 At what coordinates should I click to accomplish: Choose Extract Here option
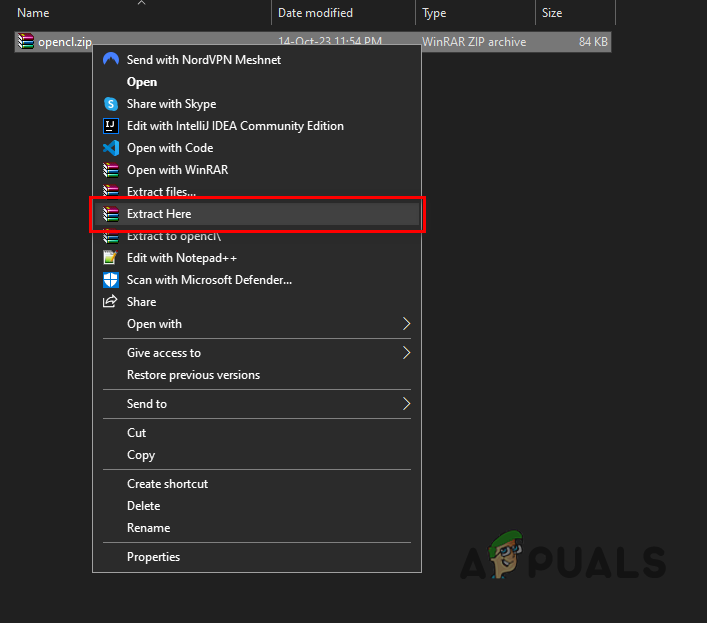tap(257, 214)
